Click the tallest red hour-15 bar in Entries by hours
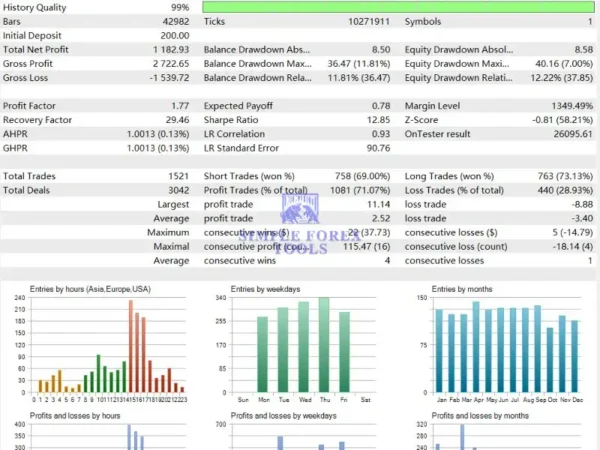Viewport: 600px width, 450px height. (x=131, y=346)
